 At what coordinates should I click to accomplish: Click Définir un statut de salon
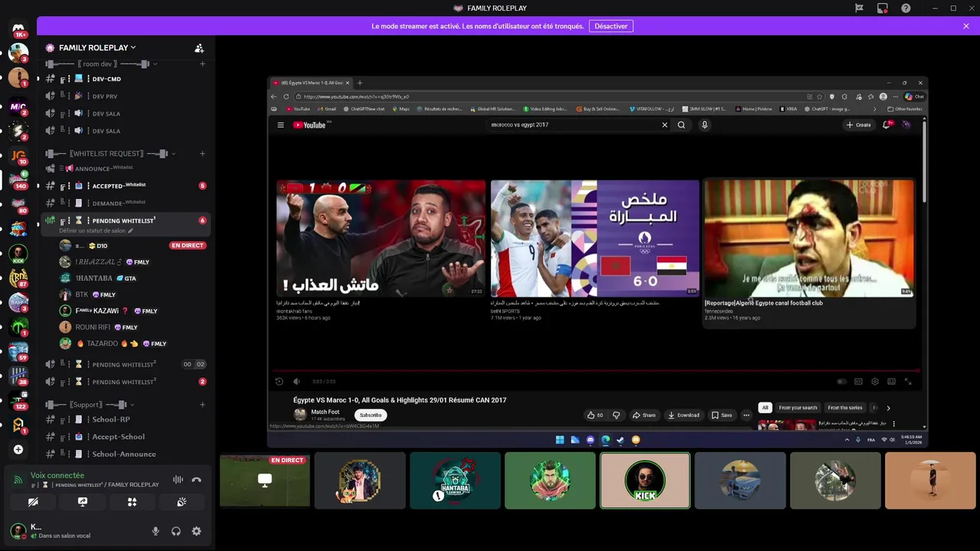(96, 230)
